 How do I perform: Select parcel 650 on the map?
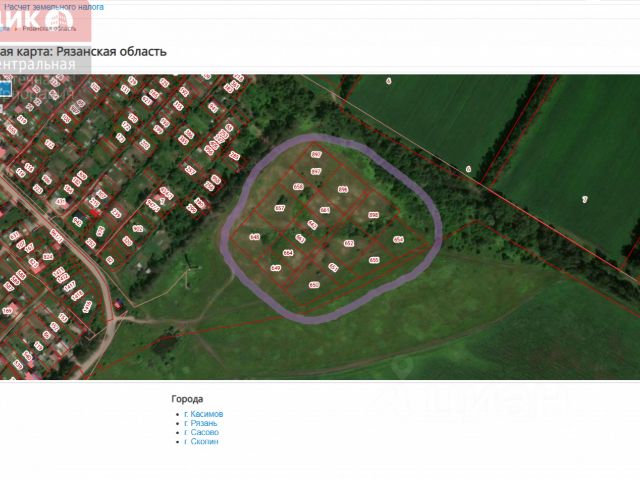pos(314,285)
